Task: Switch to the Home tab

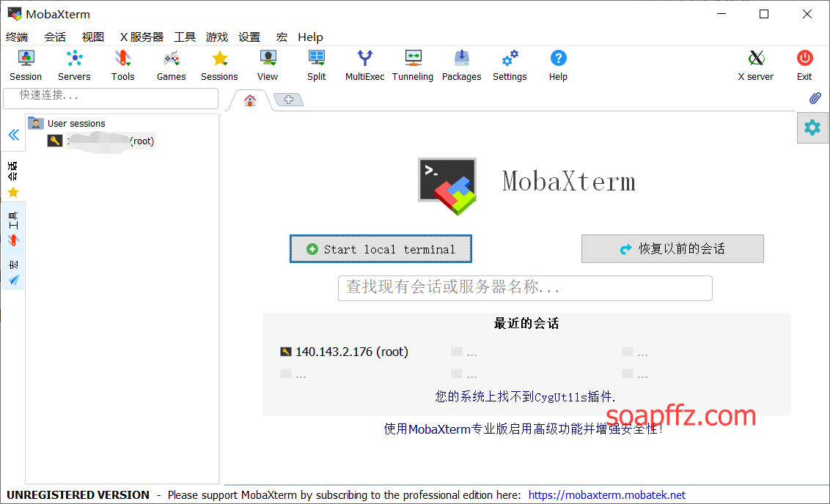Action: pyautogui.click(x=250, y=100)
